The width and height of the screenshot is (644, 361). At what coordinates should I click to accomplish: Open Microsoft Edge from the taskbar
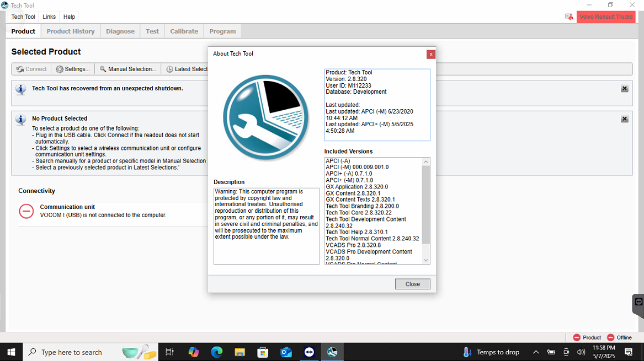point(217,352)
